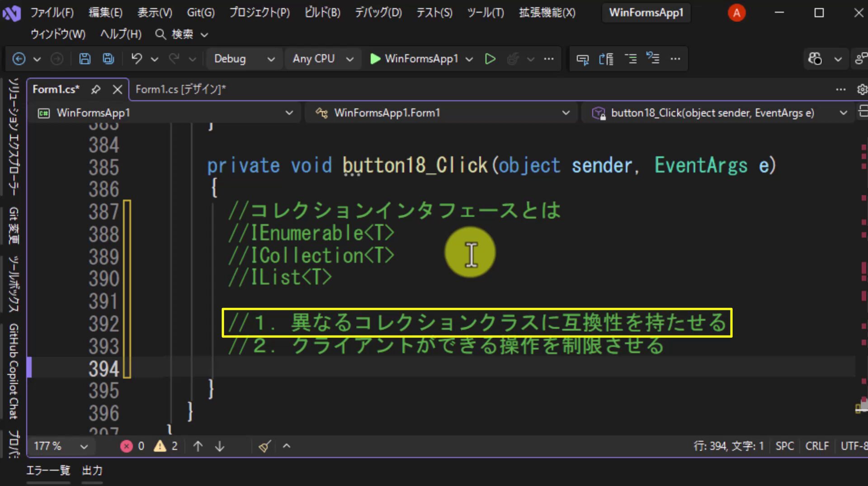868x486 pixels.
Task: Open the 編集(E) menu
Action: tap(105, 13)
